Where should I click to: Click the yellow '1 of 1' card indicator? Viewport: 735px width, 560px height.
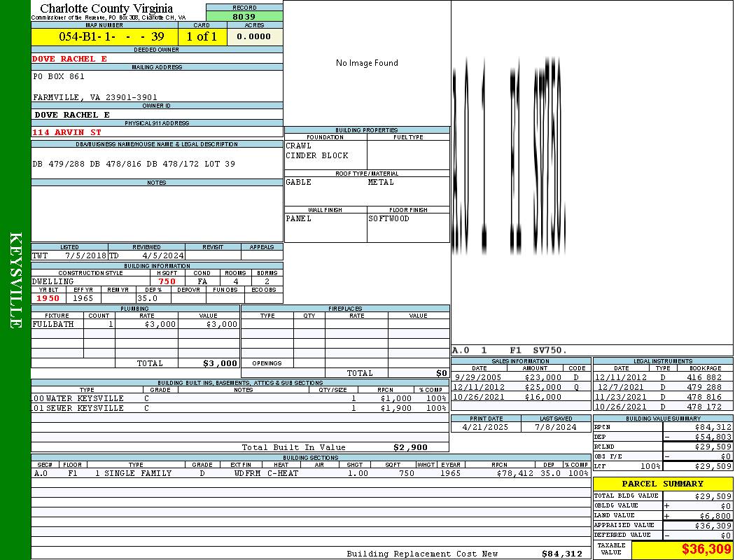point(202,37)
